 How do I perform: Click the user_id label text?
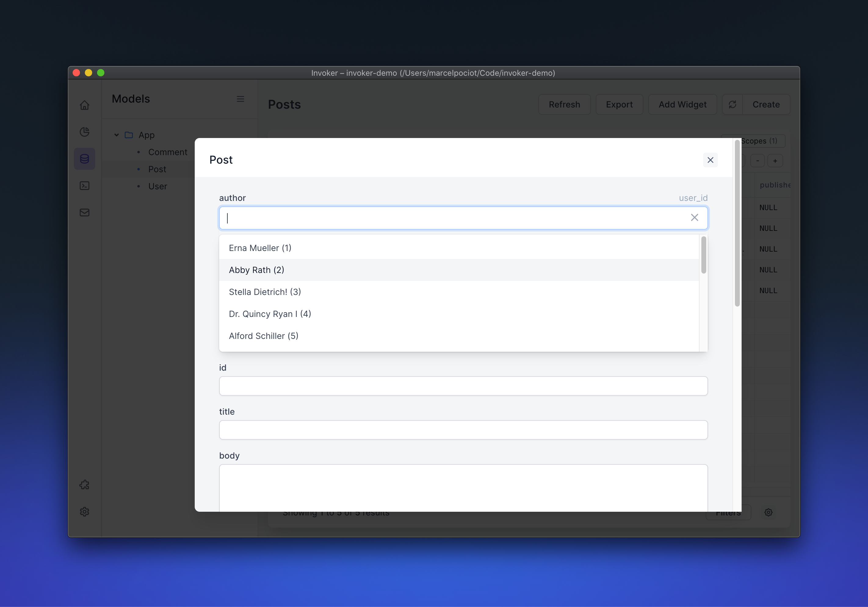[x=693, y=198]
